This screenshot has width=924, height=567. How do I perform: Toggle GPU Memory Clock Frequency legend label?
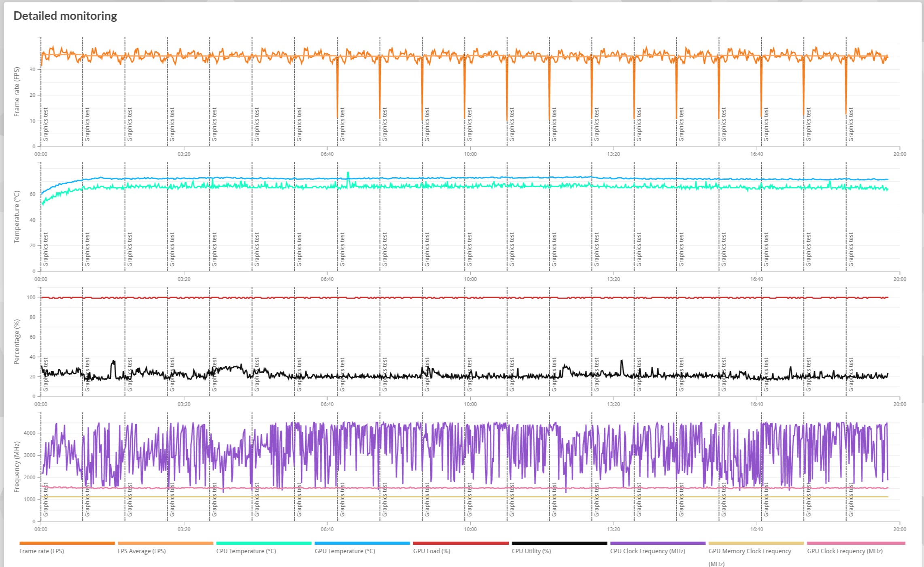point(750,551)
